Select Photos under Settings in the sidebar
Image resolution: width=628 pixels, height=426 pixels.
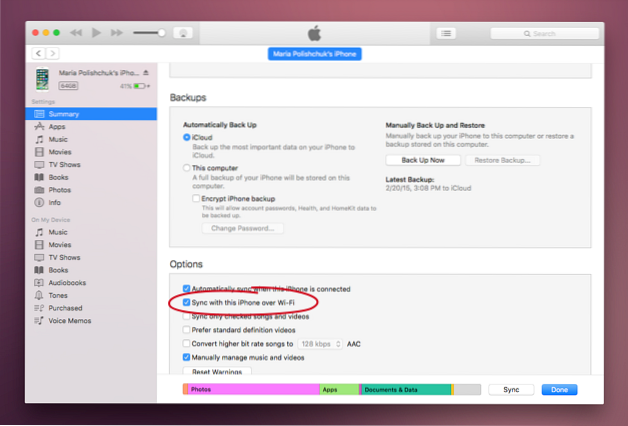coord(60,189)
